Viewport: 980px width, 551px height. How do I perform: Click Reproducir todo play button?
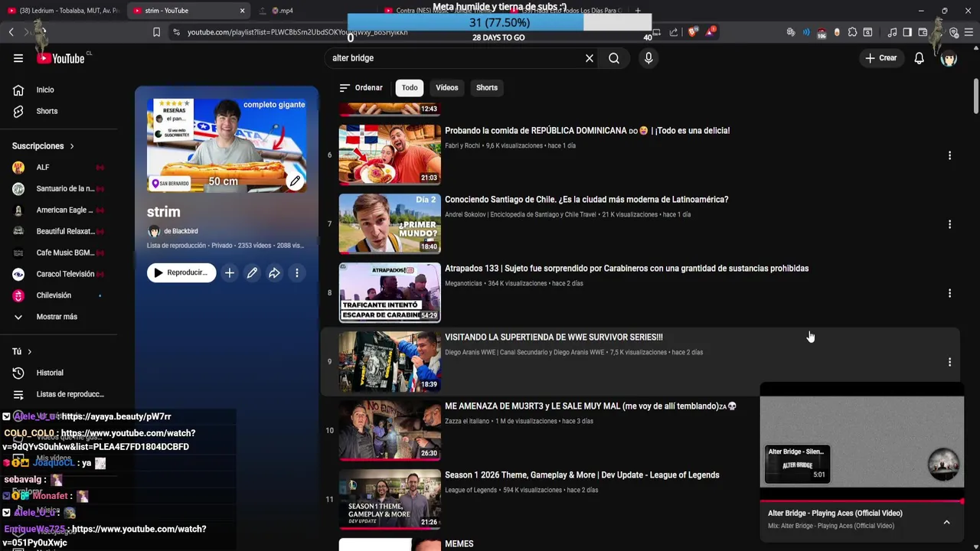(181, 272)
